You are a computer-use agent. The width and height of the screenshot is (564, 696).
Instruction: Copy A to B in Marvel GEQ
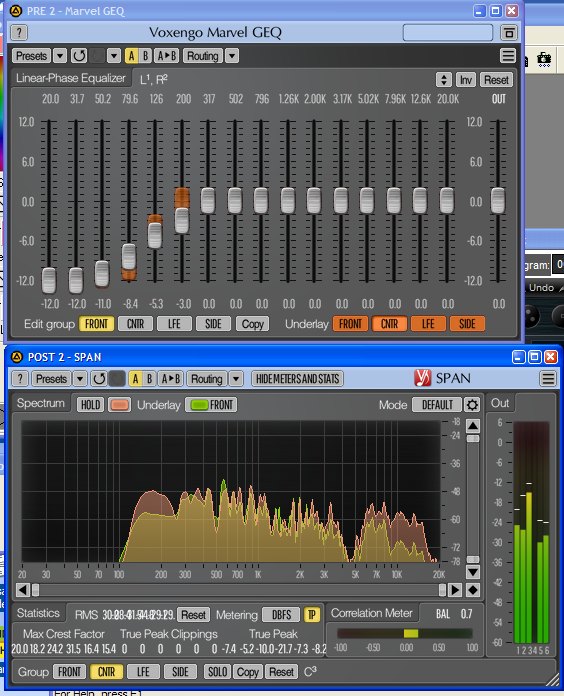[x=167, y=56]
